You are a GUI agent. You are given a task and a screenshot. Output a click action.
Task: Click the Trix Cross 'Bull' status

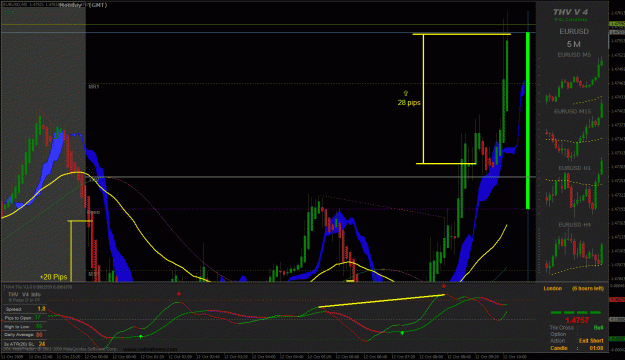coord(598,327)
